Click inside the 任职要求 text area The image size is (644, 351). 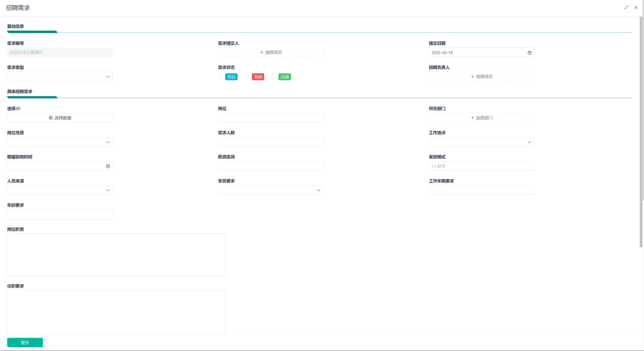click(x=116, y=311)
